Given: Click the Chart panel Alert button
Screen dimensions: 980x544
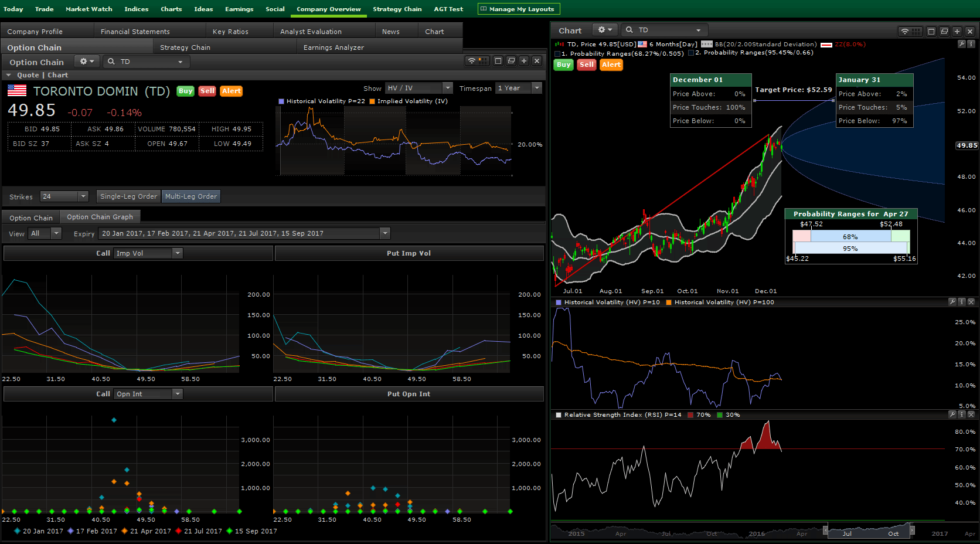Looking at the screenshot, I should 611,64.
